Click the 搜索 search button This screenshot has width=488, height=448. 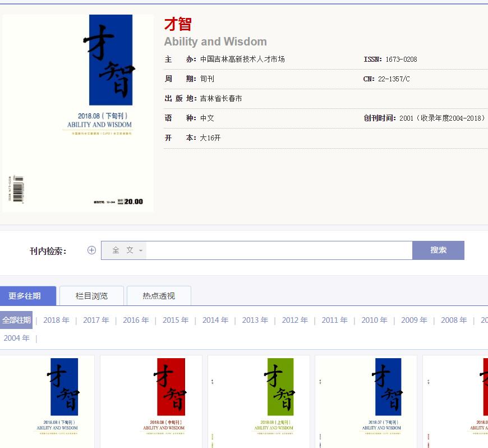tap(438, 250)
